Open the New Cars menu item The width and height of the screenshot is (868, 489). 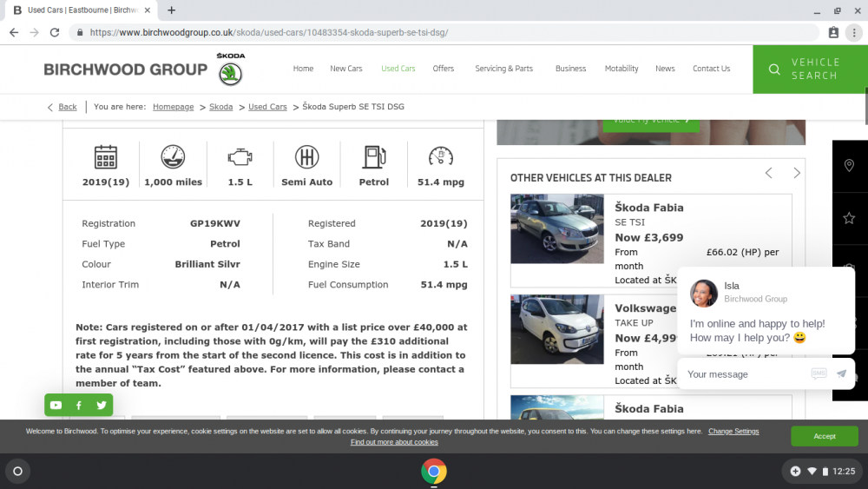pyautogui.click(x=346, y=69)
